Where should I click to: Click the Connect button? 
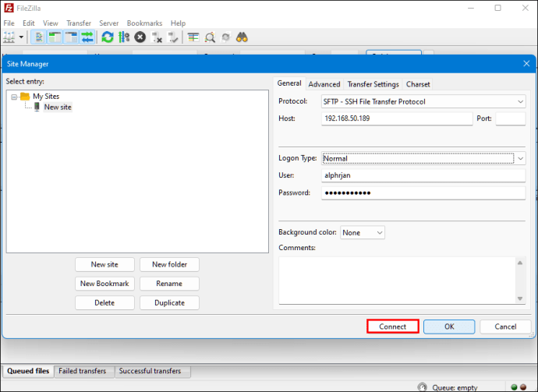[393, 327]
